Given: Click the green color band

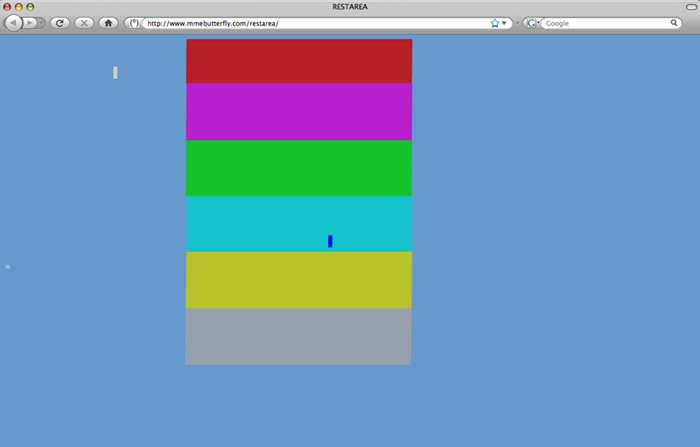Looking at the screenshot, I should [x=298, y=167].
